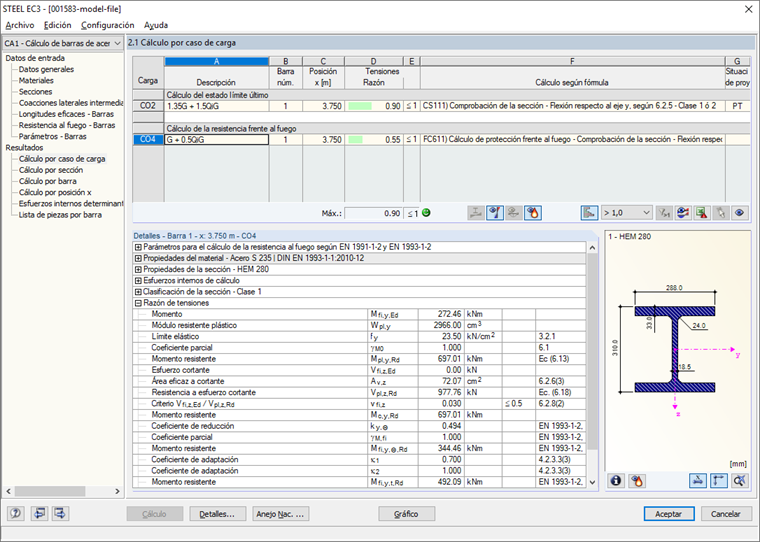Go to next module window icon
The height and width of the screenshot is (542, 760).
click(x=60, y=514)
